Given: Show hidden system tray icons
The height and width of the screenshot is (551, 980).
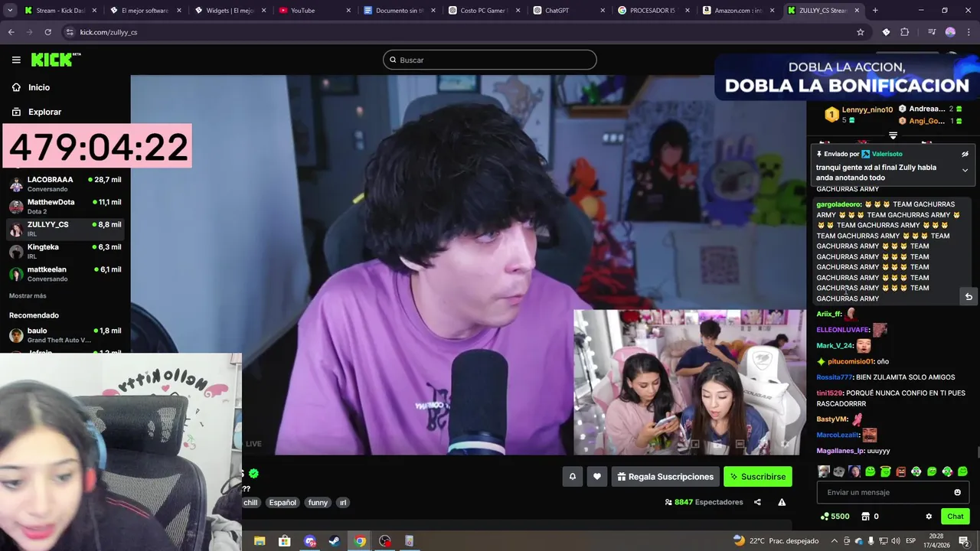Looking at the screenshot, I should 835,541.
